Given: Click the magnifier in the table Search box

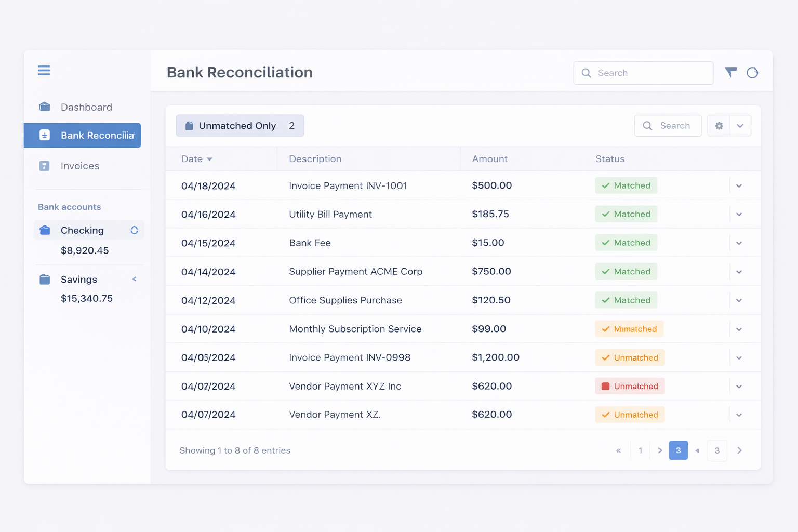Looking at the screenshot, I should [x=647, y=126].
